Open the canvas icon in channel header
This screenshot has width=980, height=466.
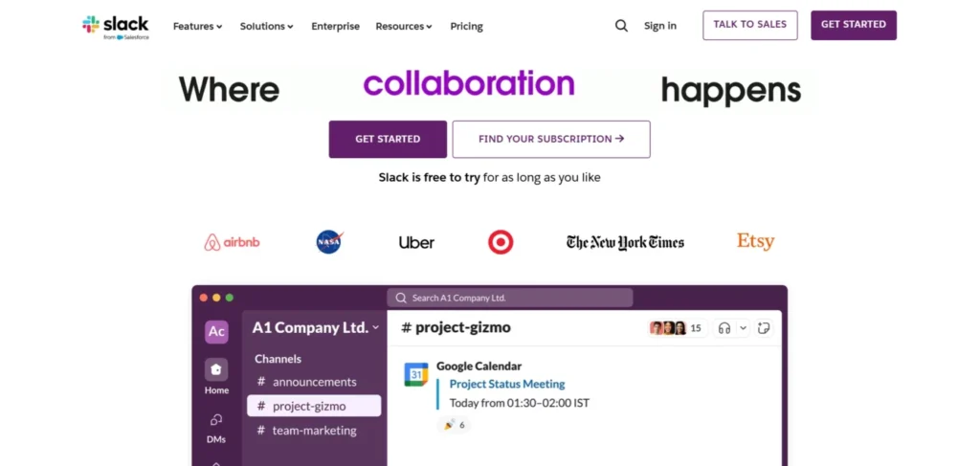click(x=764, y=328)
